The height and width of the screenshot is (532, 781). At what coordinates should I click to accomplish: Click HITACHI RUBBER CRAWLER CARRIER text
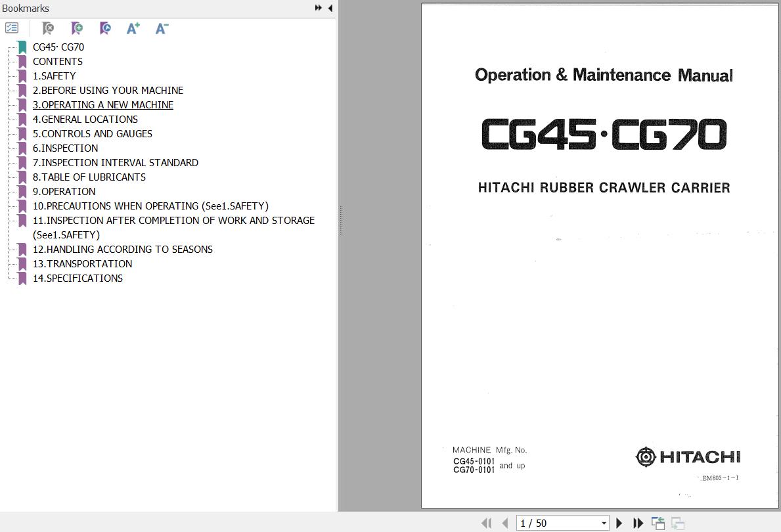tap(604, 188)
